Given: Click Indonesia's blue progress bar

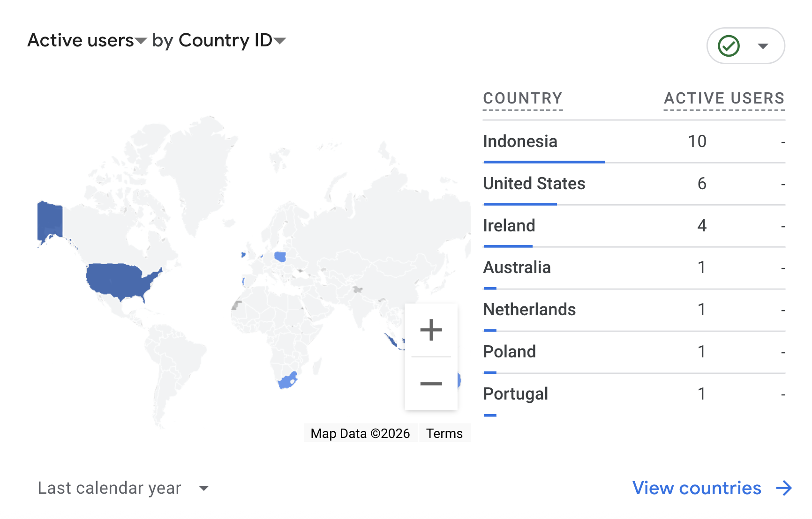Looking at the screenshot, I should pyautogui.click(x=544, y=163).
